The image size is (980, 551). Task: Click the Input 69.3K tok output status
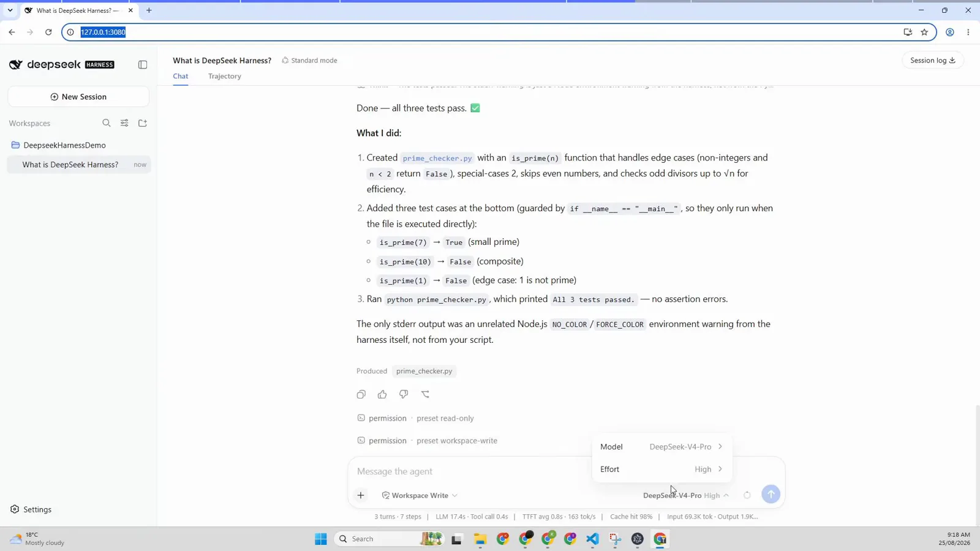[712, 517]
